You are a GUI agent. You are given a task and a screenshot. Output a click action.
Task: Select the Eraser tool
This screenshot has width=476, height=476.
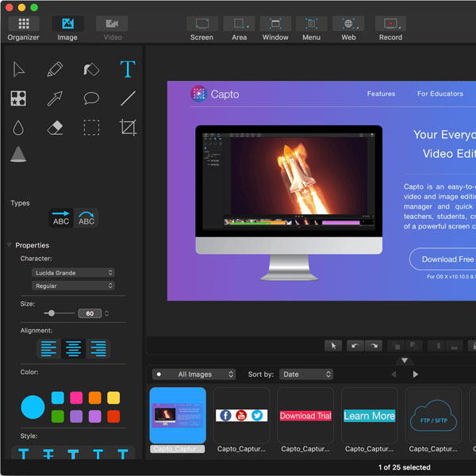55,128
